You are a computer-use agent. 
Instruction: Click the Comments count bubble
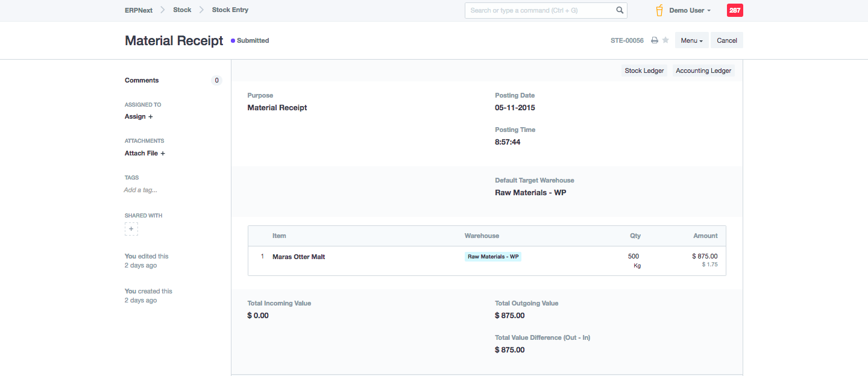[216, 80]
